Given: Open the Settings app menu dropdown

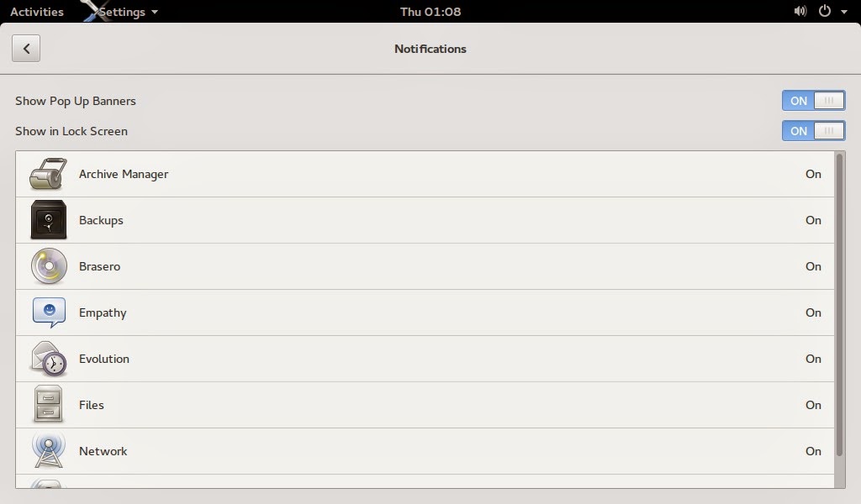Looking at the screenshot, I should pyautogui.click(x=128, y=12).
